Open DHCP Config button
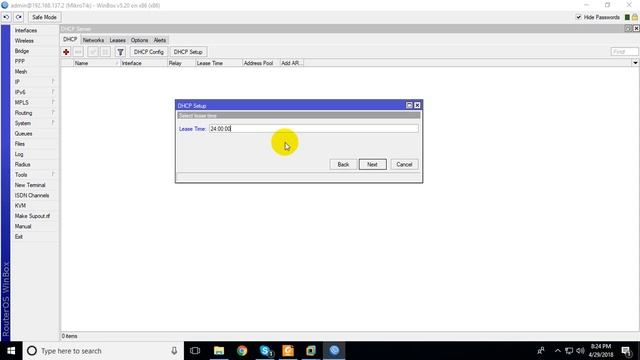Image resolution: width=640 pixels, height=360 pixels. (149, 52)
